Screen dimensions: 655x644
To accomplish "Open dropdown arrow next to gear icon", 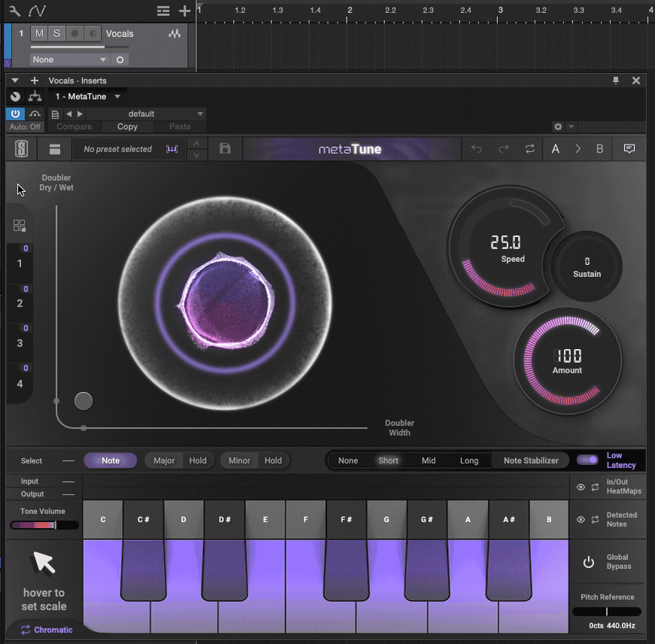I will click(572, 126).
